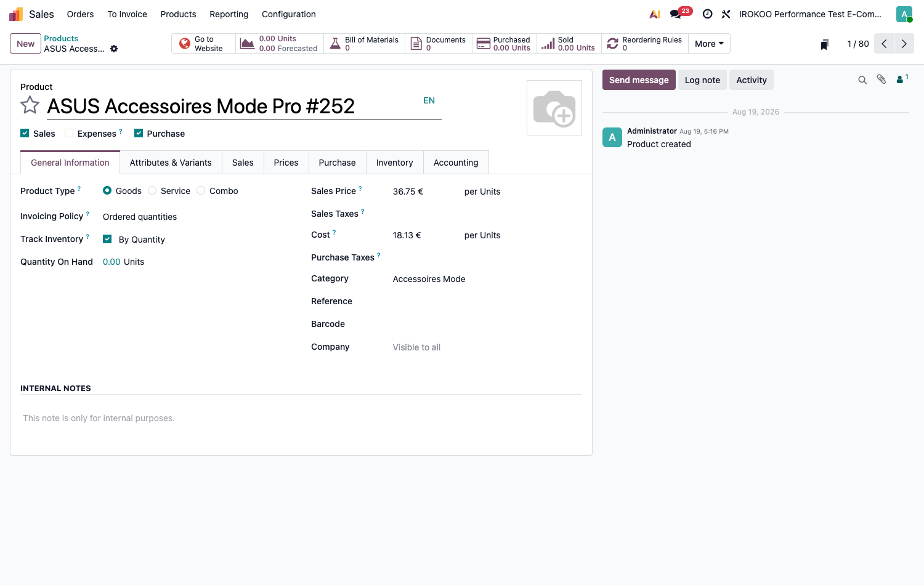Open the Sales app home icon
The image size is (924, 585).
point(16,14)
